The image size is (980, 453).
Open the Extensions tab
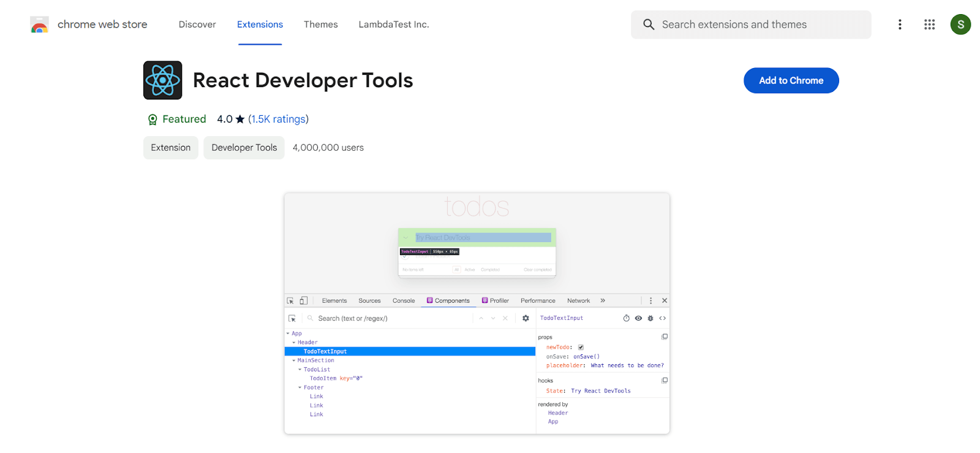pyautogui.click(x=260, y=25)
